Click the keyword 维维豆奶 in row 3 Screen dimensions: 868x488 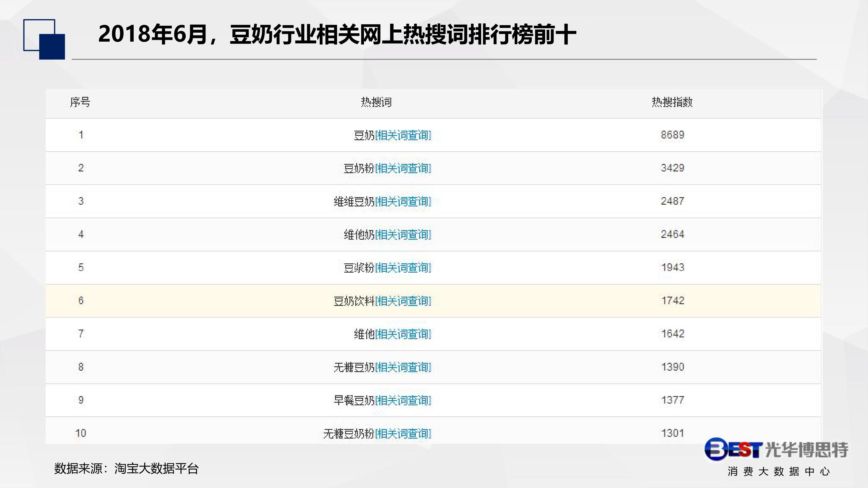click(x=354, y=202)
